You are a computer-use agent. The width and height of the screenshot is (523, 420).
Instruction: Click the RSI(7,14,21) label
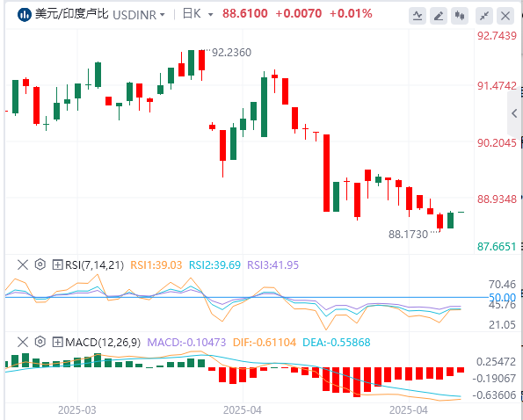(94, 265)
